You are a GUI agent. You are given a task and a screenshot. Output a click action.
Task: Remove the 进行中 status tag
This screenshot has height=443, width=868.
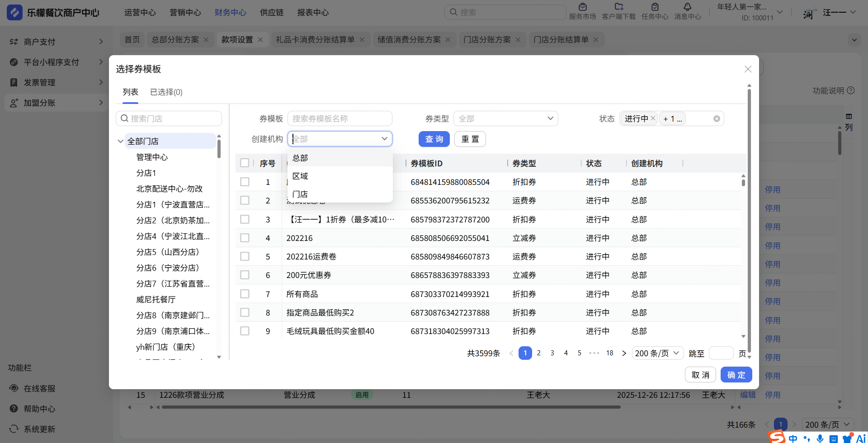pyautogui.click(x=653, y=118)
